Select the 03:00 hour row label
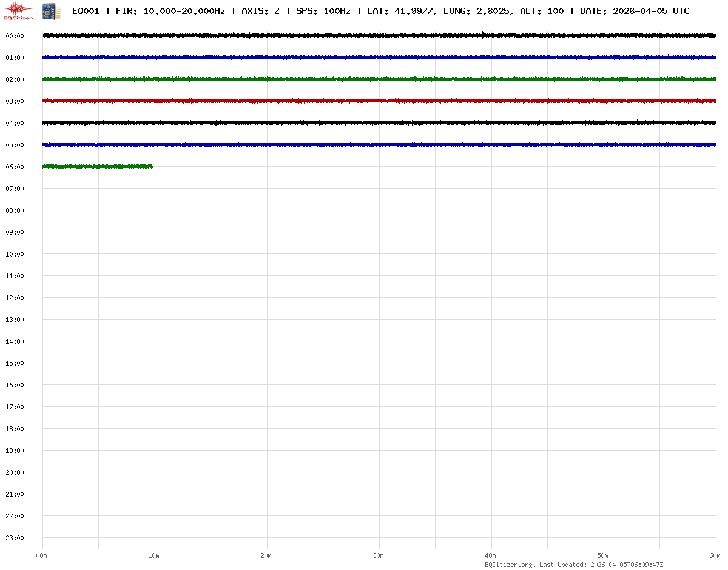Image resolution: width=728 pixels, height=570 pixels. click(x=15, y=101)
